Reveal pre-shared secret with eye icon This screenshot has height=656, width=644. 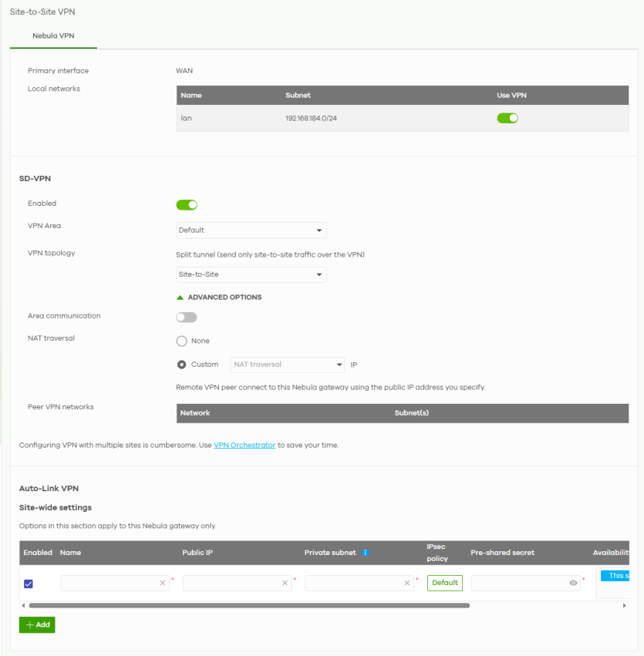click(573, 584)
